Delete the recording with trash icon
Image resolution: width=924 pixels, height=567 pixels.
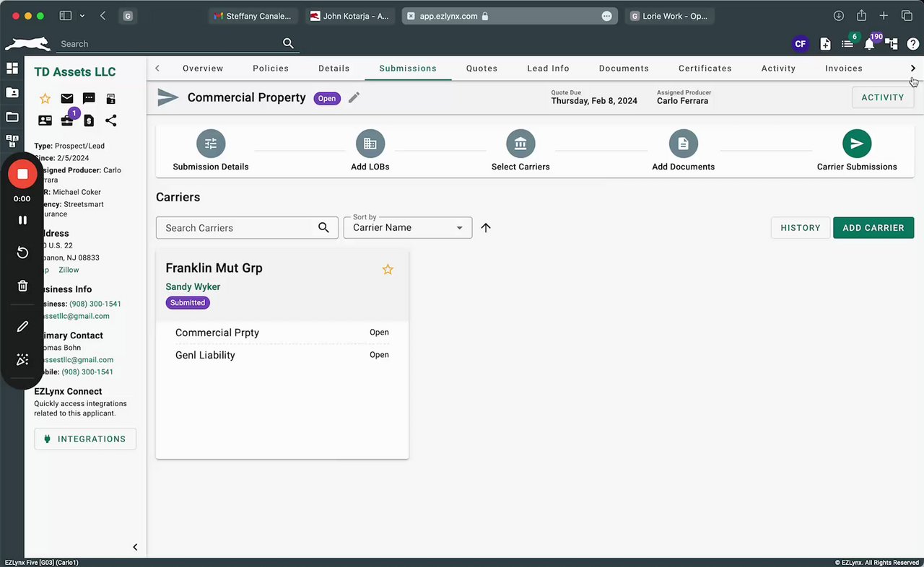(x=22, y=286)
